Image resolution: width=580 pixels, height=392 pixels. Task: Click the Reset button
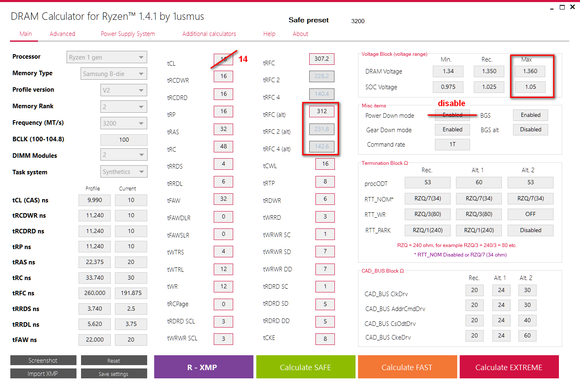(114, 361)
